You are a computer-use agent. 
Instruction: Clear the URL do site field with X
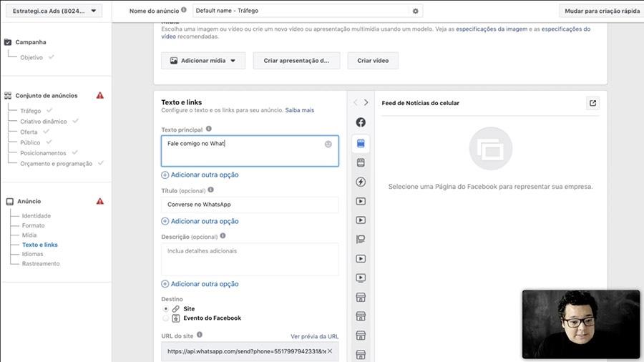[330, 351]
